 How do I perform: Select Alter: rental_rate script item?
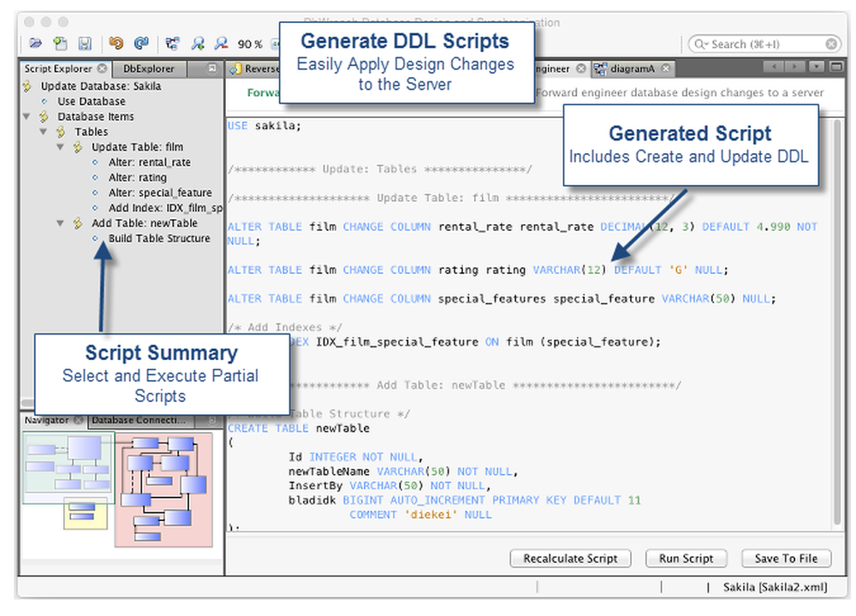point(150,163)
